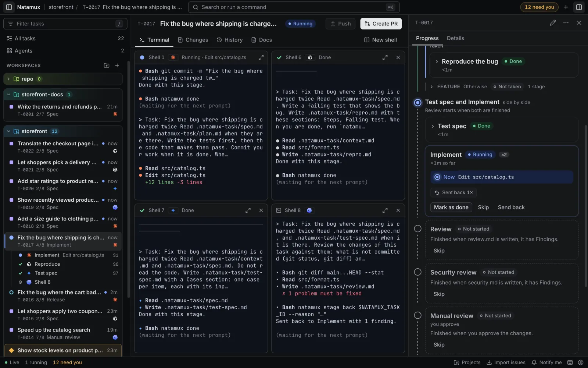Open the 12 need you badge

(x=539, y=7)
